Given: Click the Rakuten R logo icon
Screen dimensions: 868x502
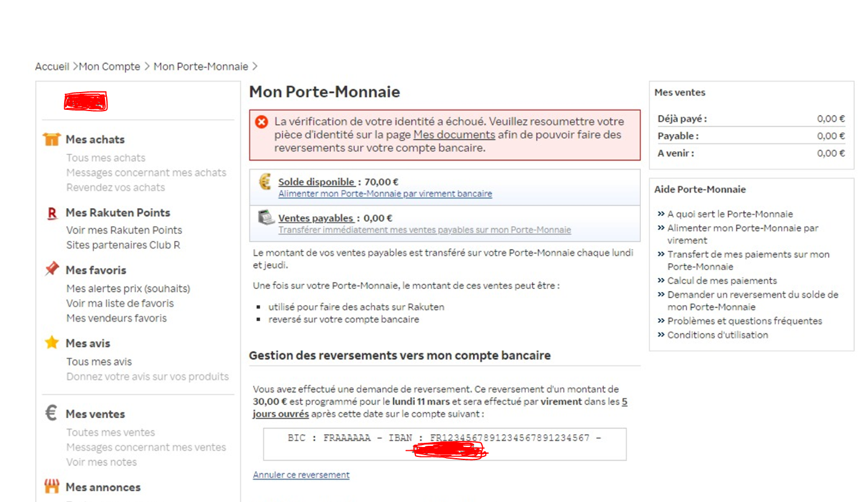Looking at the screenshot, I should tap(52, 213).
